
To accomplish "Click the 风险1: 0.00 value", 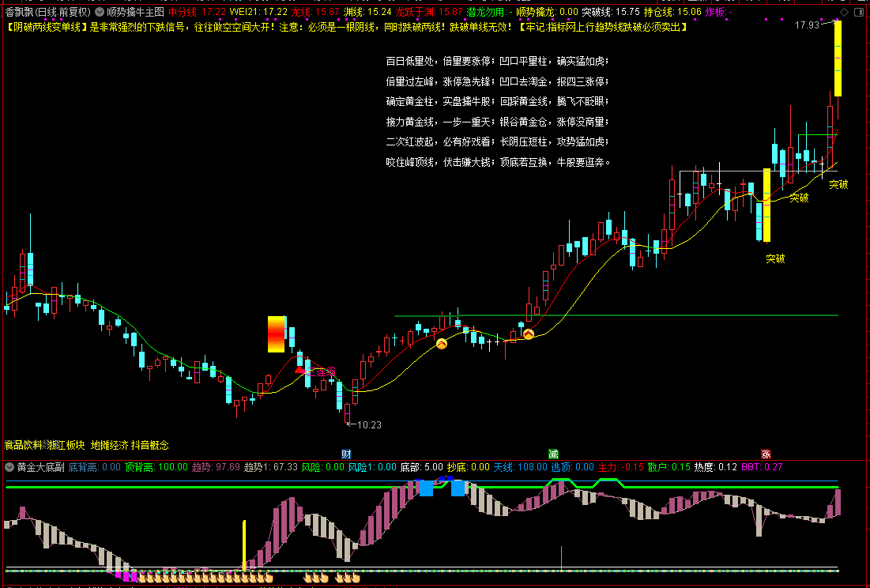I will [x=372, y=467].
